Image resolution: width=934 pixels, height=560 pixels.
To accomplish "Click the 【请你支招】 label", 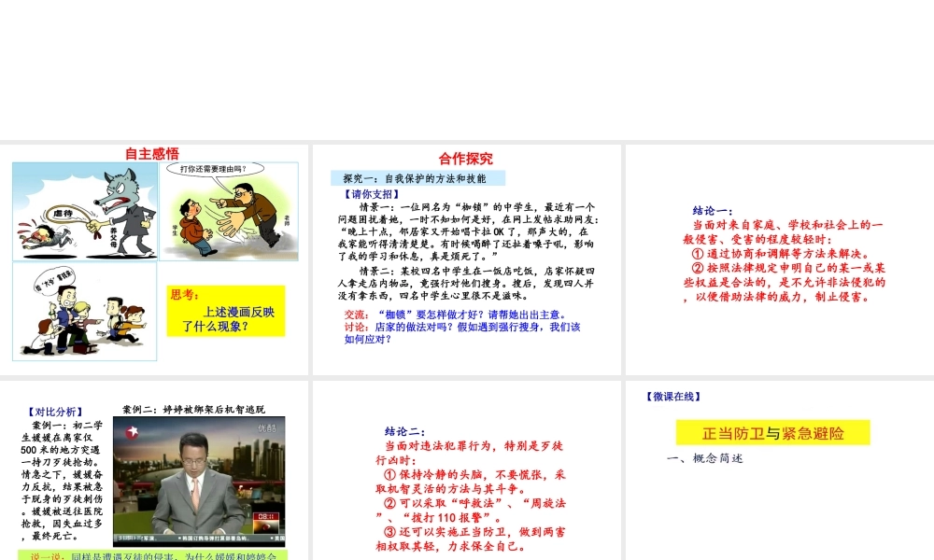I will pyautogui.click(x=372, y=194).
